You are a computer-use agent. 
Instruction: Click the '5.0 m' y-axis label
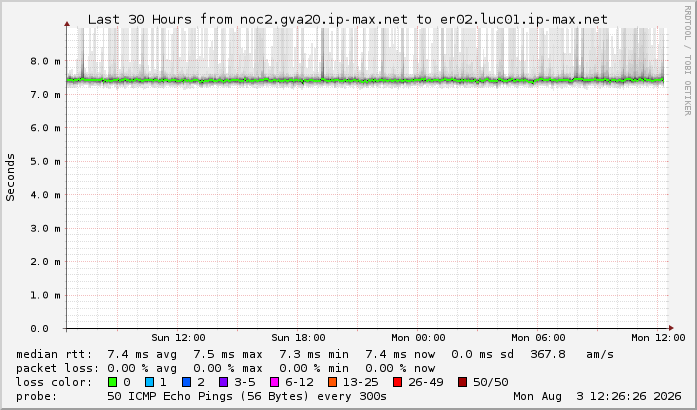pos(45,161)
